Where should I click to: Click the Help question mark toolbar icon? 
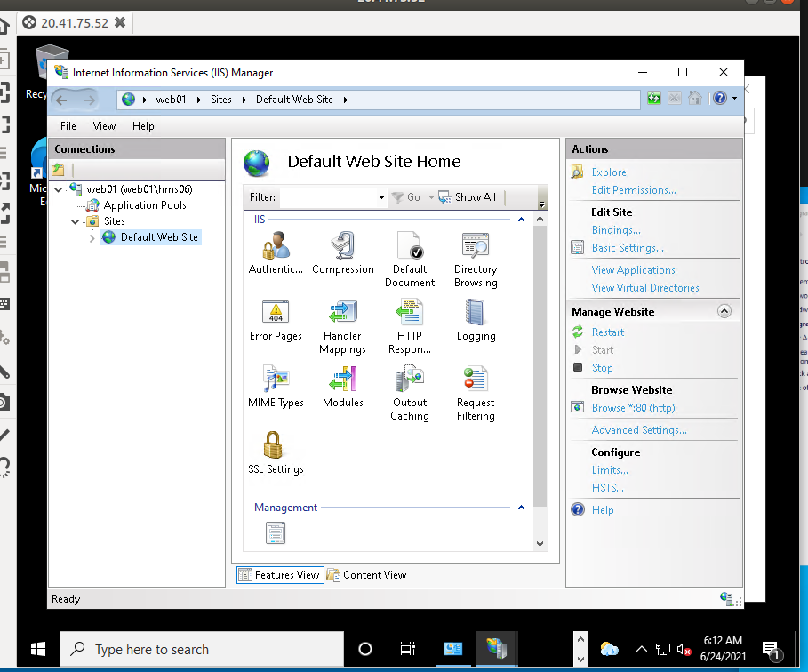[x=720, y=98]
